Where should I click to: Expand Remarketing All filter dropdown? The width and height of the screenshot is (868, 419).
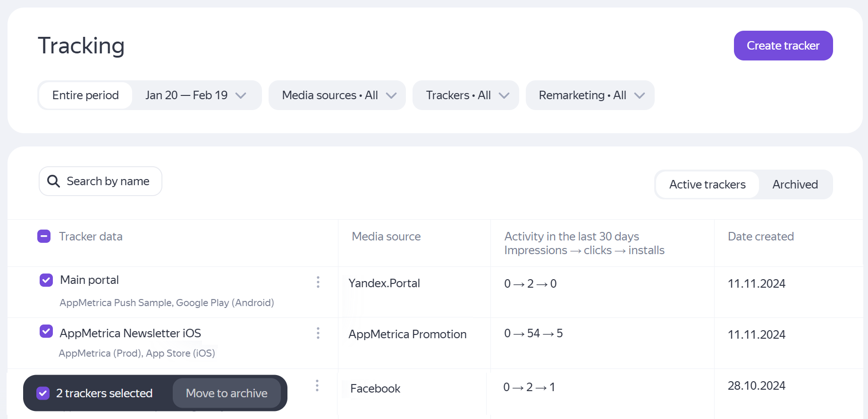tap(590, 95)
